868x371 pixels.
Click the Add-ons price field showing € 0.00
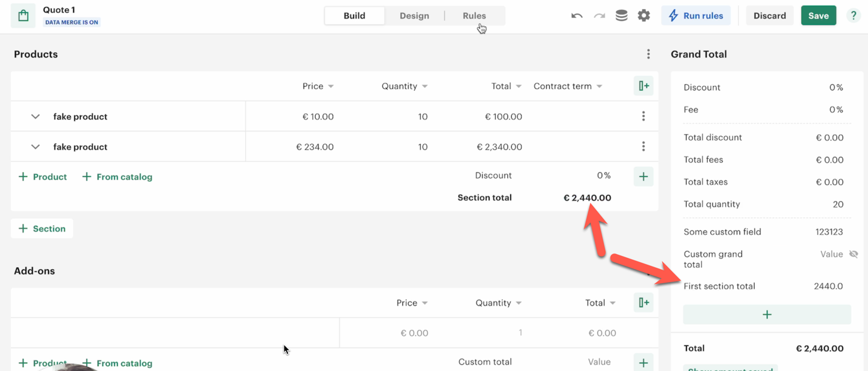click(x=414, y=333)
